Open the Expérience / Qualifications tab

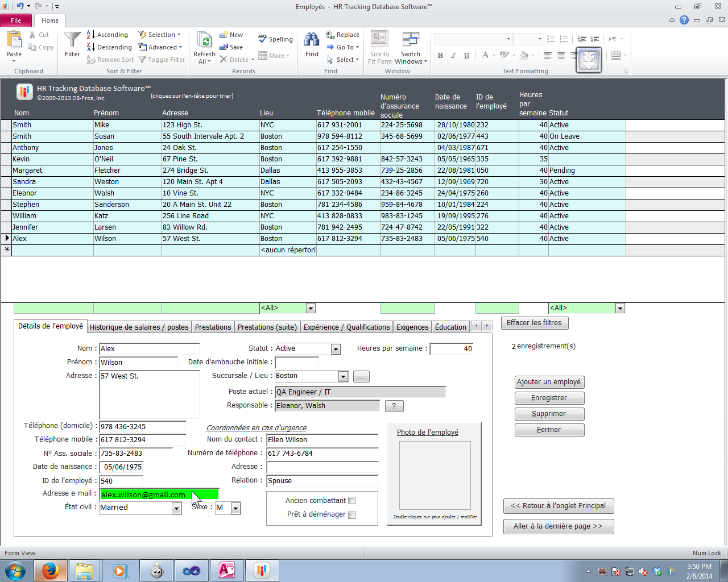[x=346, y=327]
